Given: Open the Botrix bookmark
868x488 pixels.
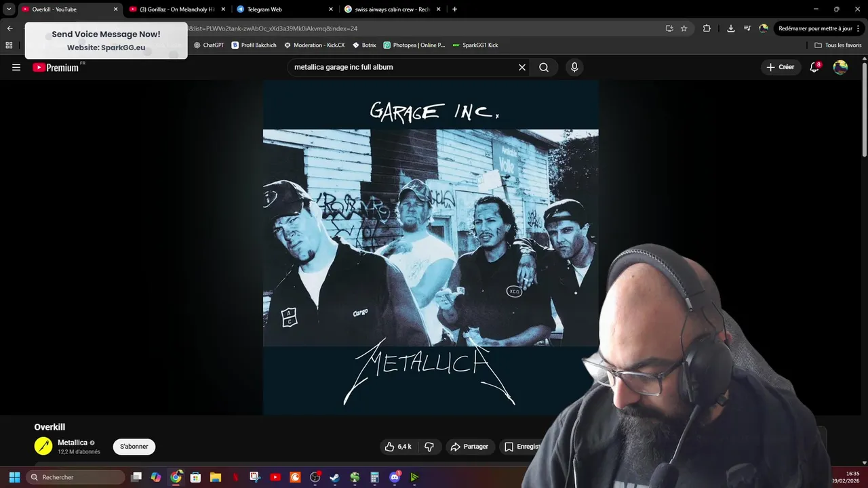Looking at the screenshot, I should [x=365, y=45].
